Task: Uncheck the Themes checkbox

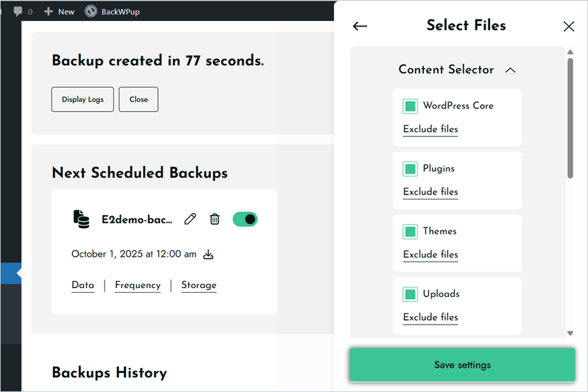Action: pyautogui.click(x=410, y=231)
